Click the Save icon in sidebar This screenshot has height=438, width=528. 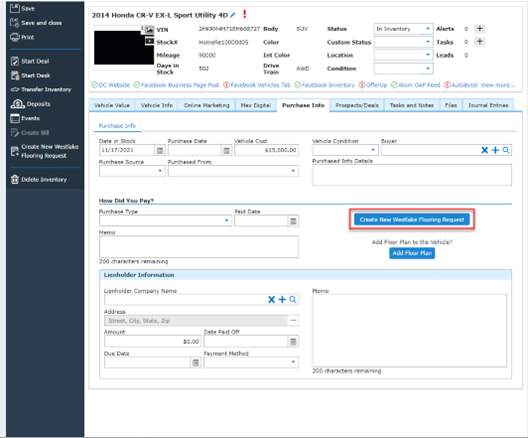click(x=15, y=8)
